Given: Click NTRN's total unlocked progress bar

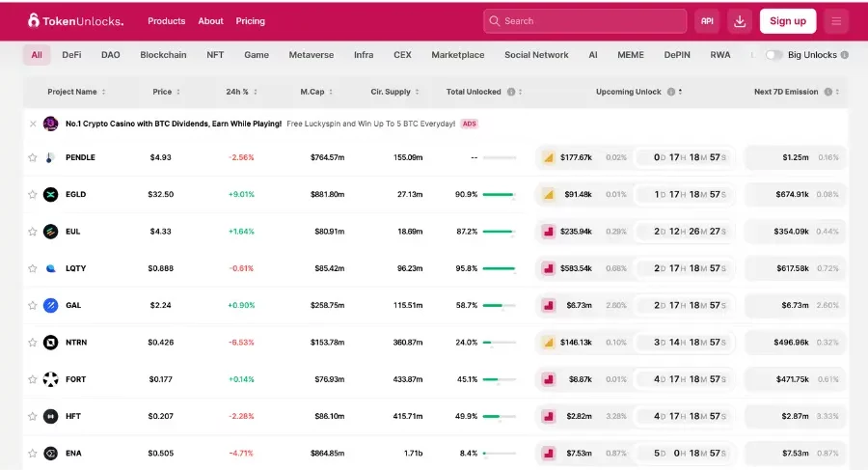Looking at the screenshot, I should click(499, 343).
